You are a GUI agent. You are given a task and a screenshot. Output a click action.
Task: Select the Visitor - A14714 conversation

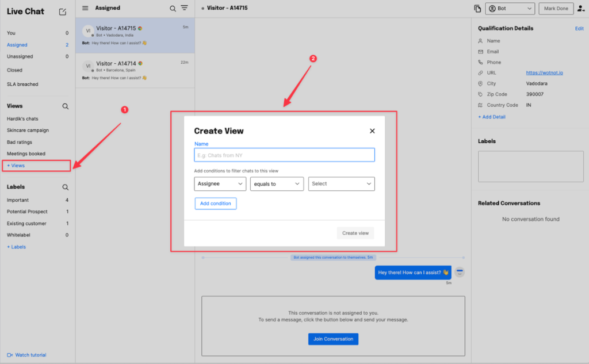tap(135, 70)
